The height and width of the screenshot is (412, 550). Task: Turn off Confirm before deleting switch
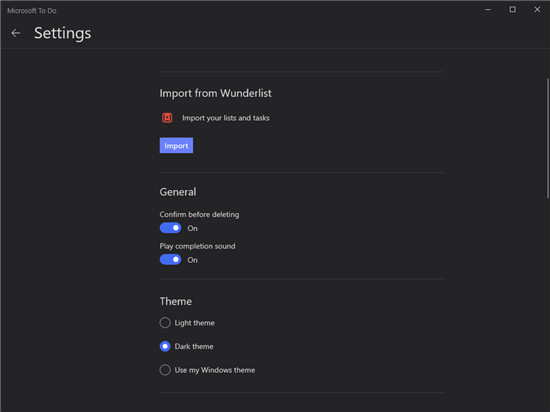[x=170, y=228]
